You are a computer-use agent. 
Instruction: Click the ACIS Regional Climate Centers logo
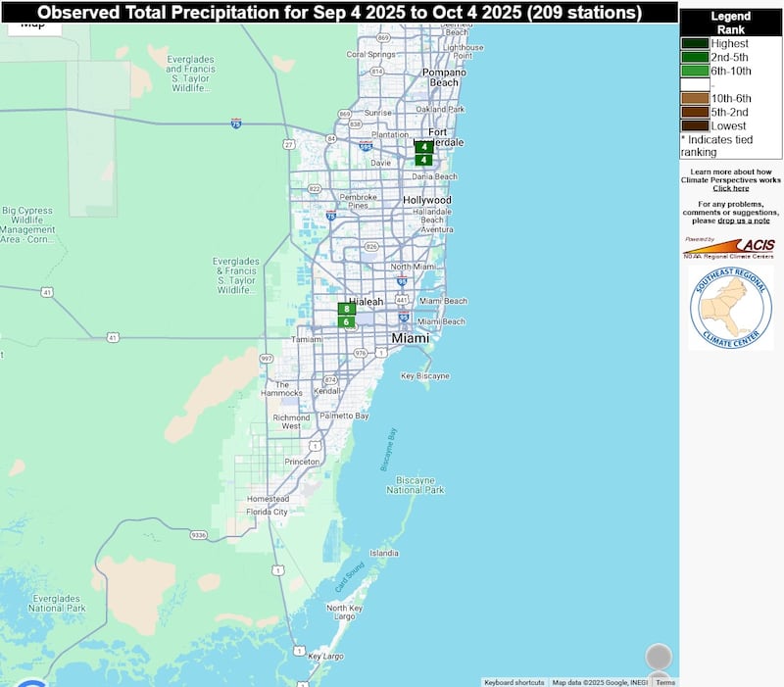click(x=729, y=247)
